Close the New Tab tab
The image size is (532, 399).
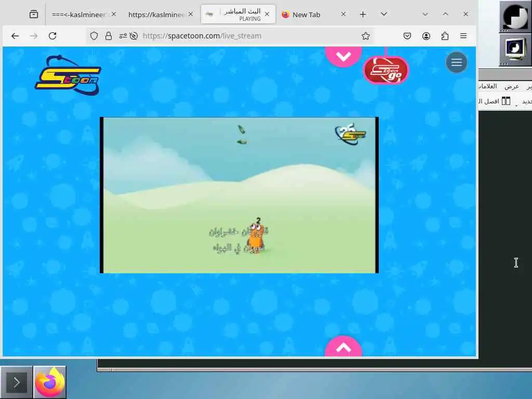tap(343, 14)
